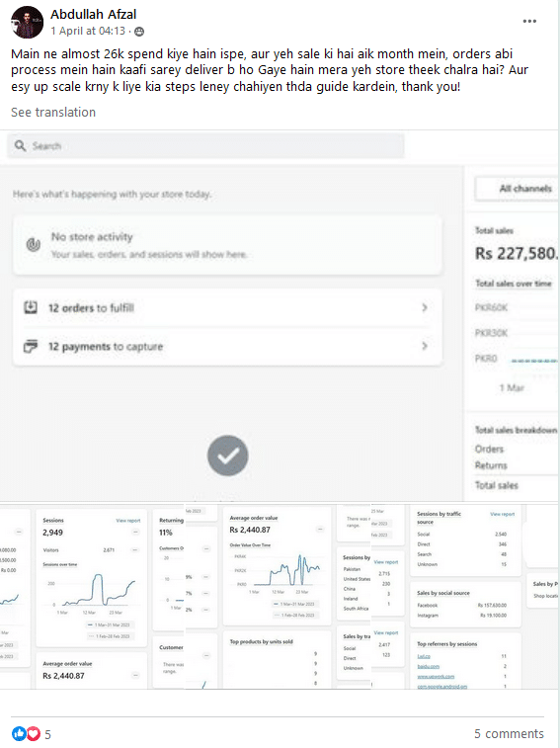Click the heart reaction icon
Viewport: 560px width, 748px height.
[33, 734]
